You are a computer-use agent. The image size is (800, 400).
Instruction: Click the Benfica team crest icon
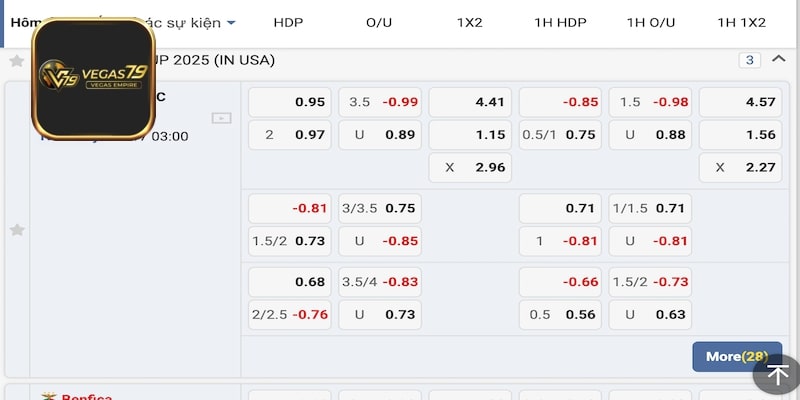point(48,396)
